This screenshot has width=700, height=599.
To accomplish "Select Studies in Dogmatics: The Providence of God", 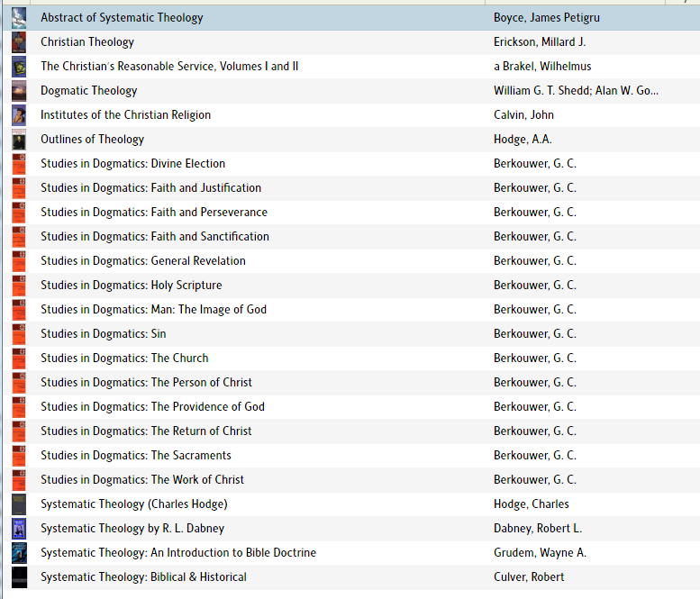I will pyautogui.click(x=152, y=407).
